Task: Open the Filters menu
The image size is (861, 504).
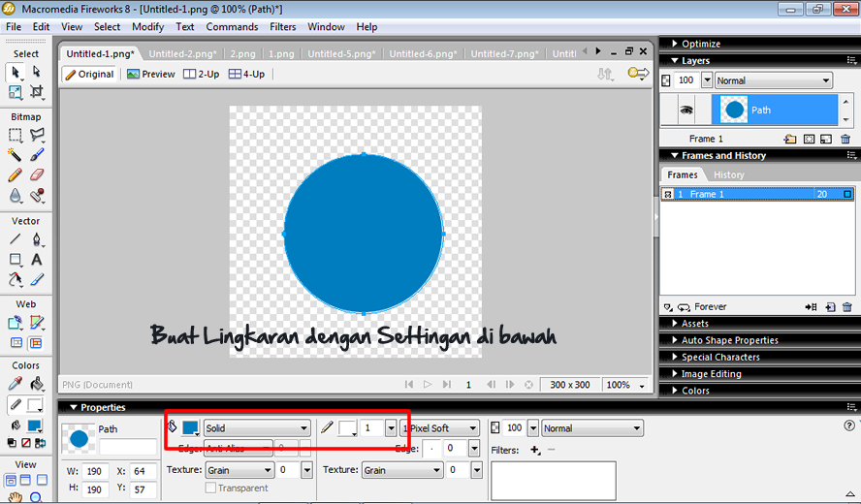Action: tap(283, 27)
